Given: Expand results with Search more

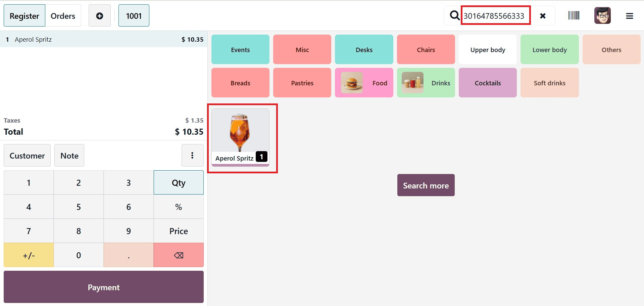Looking at the screenshot, I should pos(426,185).
